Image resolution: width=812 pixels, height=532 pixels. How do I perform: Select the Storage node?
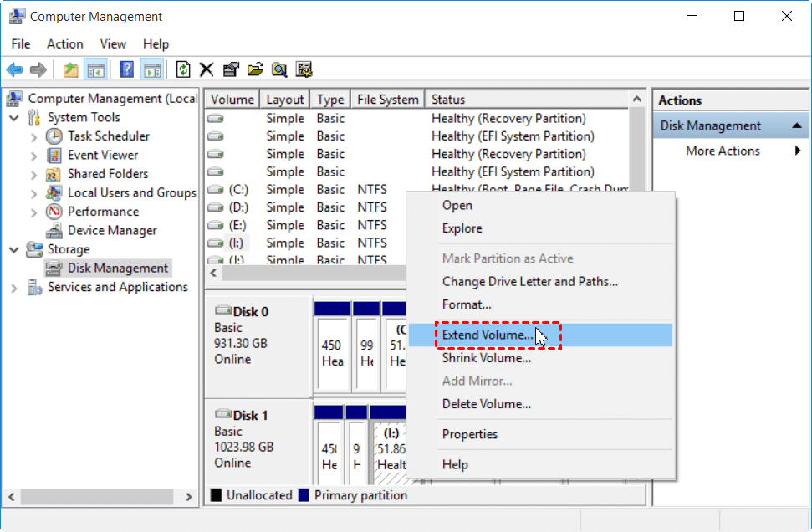click(69, 249)
